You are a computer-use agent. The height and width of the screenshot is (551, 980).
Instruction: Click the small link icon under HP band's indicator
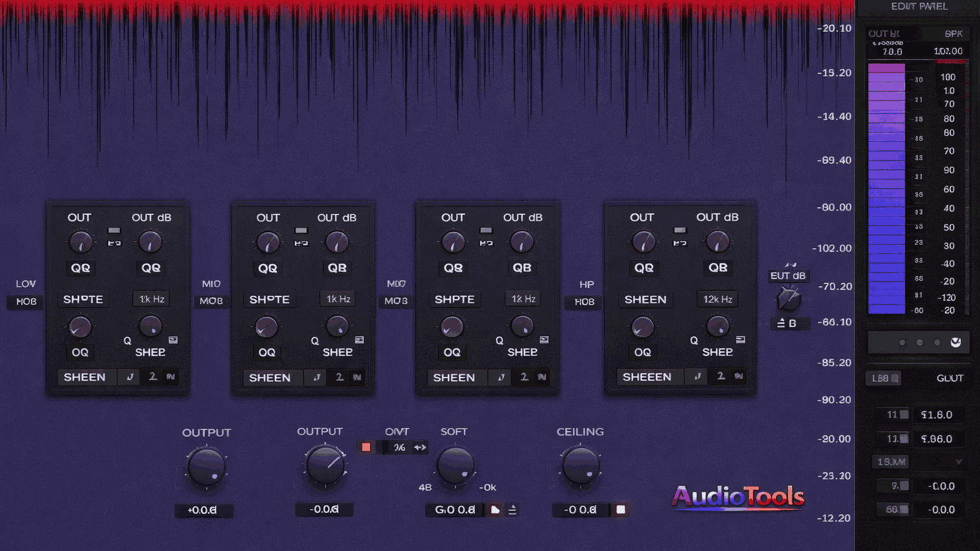tap(680, 243)
